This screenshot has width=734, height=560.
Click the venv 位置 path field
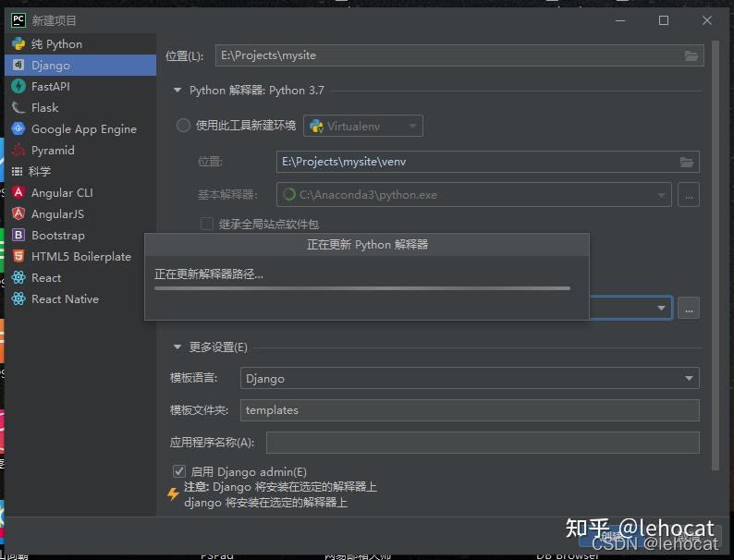pos(488,162)
